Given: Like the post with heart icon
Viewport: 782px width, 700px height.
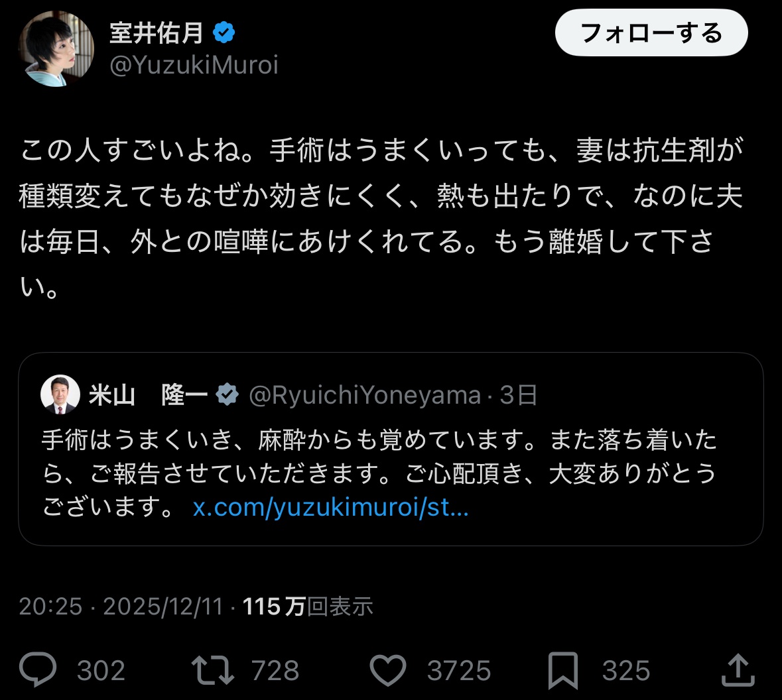Looking at the screenshot, I should [387, 670].
